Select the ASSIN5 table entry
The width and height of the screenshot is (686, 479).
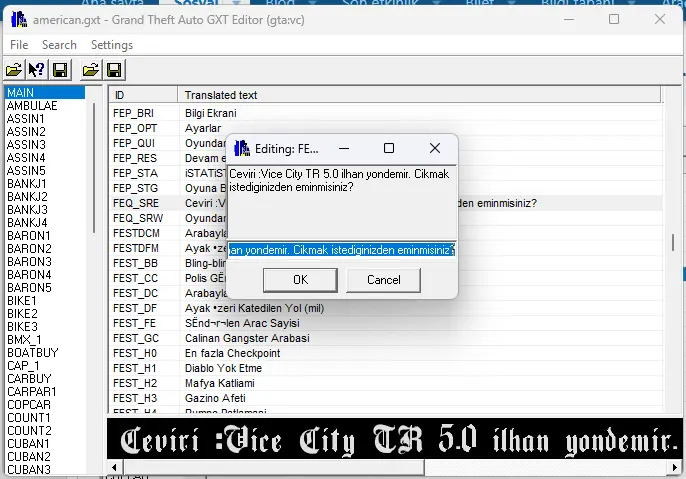click(x=26, y=171)
